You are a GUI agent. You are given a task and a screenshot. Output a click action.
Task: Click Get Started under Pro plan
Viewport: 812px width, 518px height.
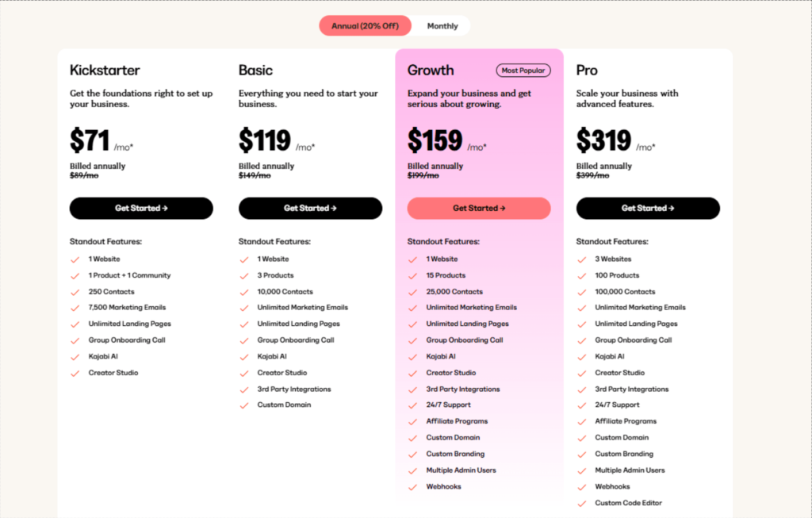tap(648, 209)
